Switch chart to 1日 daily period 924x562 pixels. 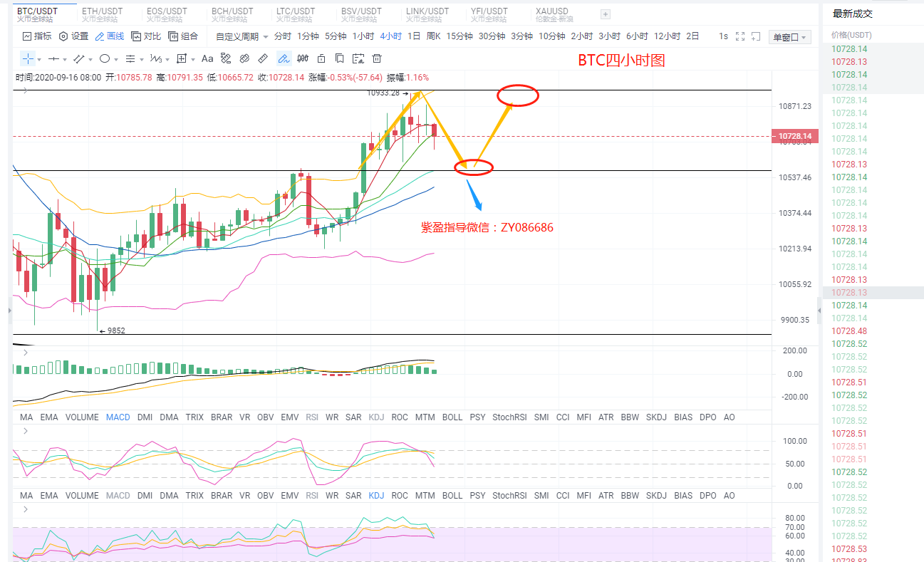(413, 36)
